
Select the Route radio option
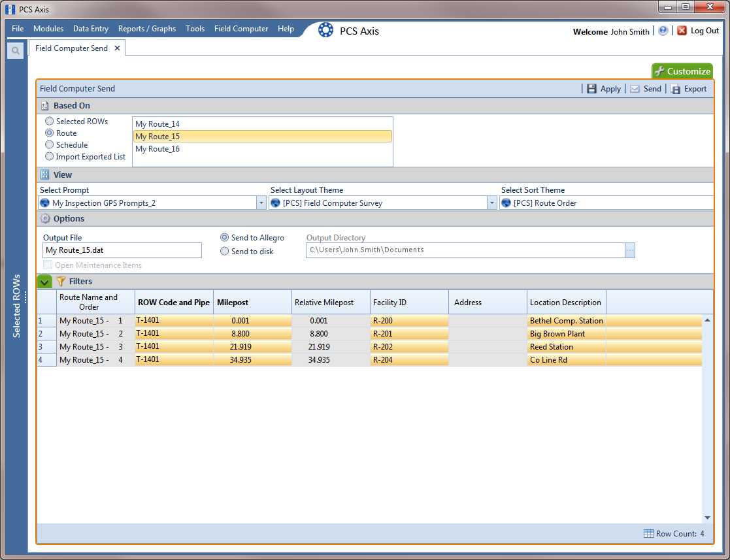(50, 133)
